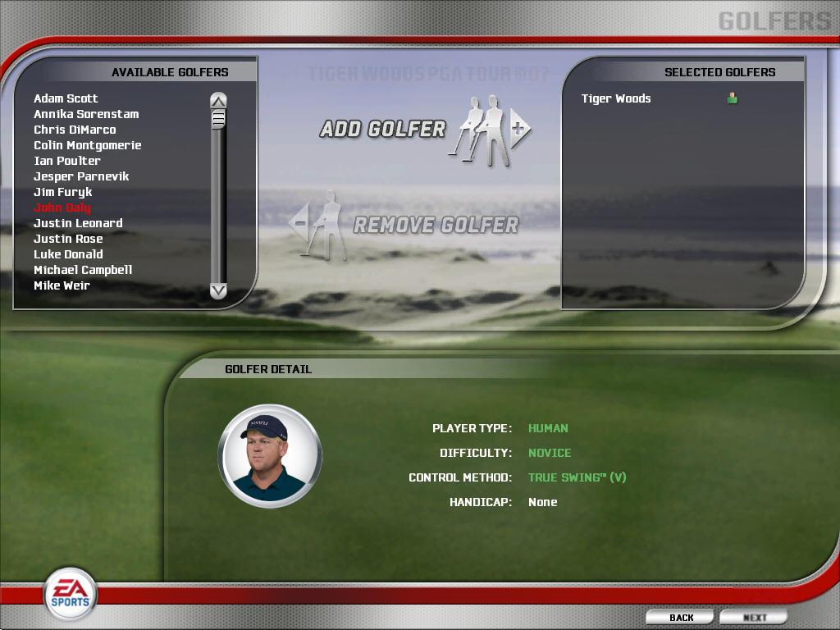Screen dimensions: 840x630
Task: Select Adam Scott in available golfers
Action: click(x=66, y=98)
